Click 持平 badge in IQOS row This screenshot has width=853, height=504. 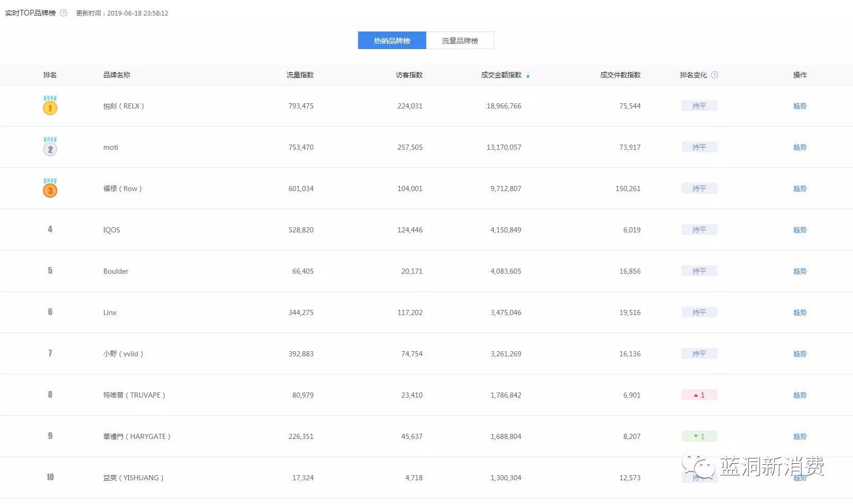click(699, 230)
